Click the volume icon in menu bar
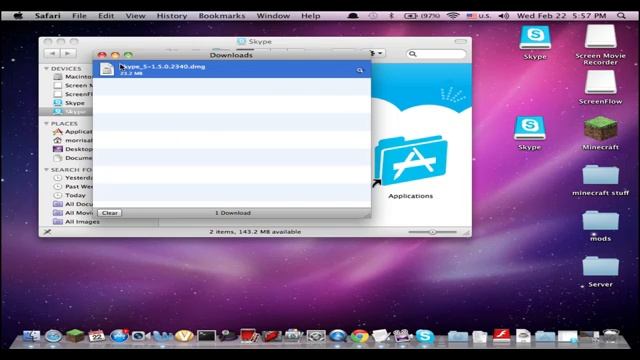This screenshot has height=360, width=640. click(x=504, y=16)
